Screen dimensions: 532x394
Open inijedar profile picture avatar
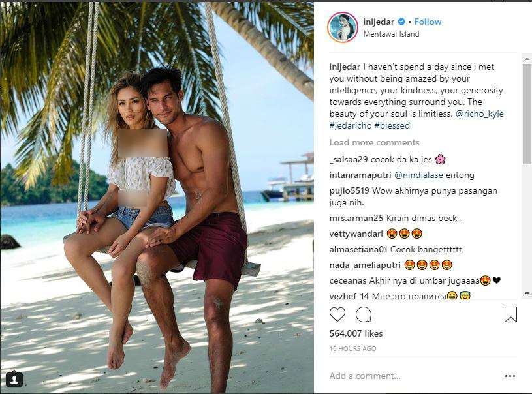[x=342, y=28]
